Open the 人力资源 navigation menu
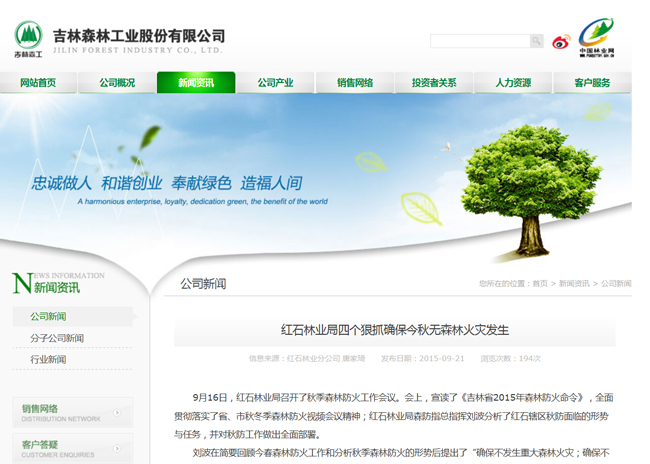The height and width of the screenshot is (464, 650). tap(513, 83)
